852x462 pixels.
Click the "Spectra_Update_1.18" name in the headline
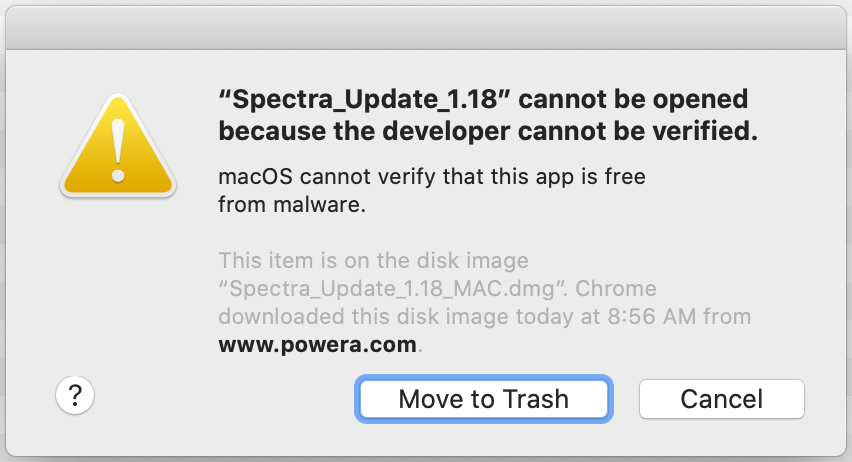click(x=358, y=99)
